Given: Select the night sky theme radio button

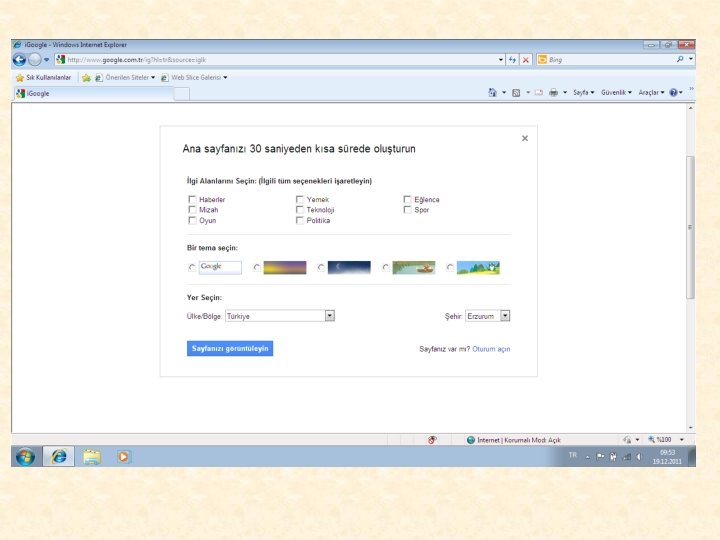Looking at the screenshot, I should click(321, 267).
